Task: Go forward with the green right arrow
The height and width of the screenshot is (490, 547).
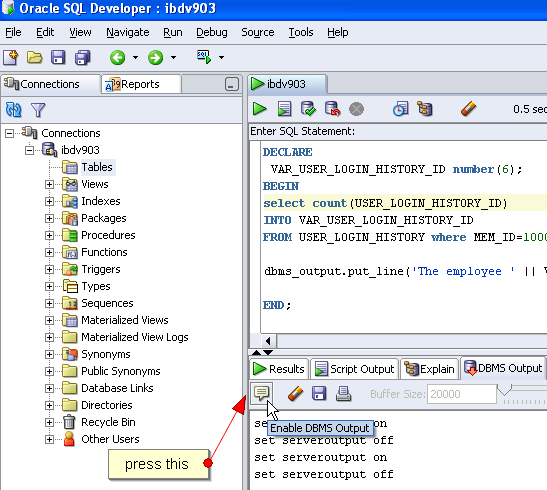Action: coord(155,58)
